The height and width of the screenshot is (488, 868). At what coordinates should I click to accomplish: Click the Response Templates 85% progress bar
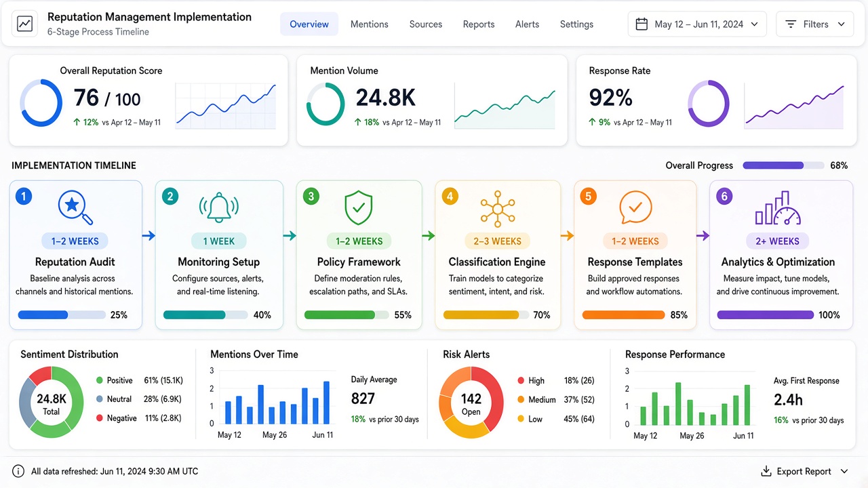(623, 315)
